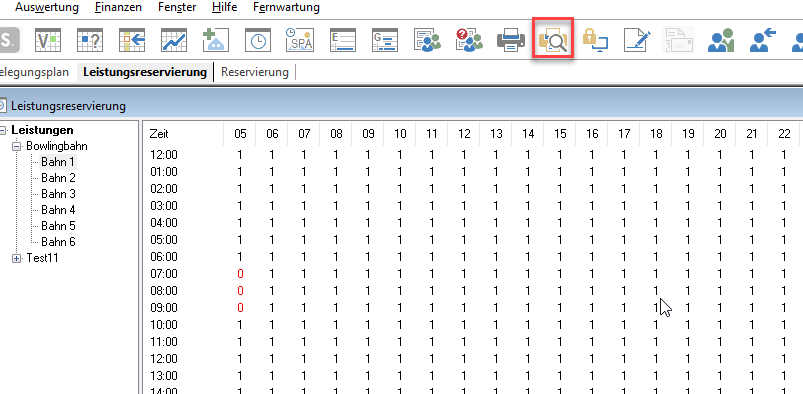Click the padlock with monitor icon
This screenshot has width=803, height=394.
(595, 40)
